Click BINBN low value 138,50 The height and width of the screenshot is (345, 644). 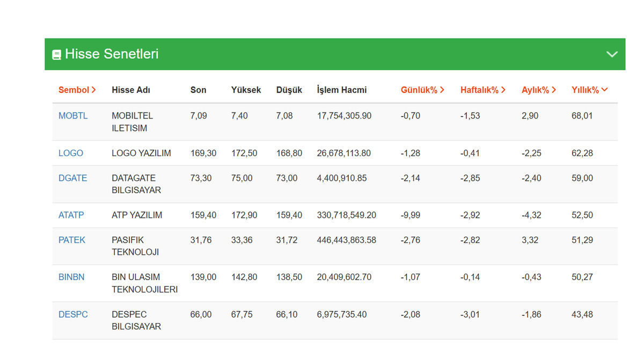pos(289,277)
